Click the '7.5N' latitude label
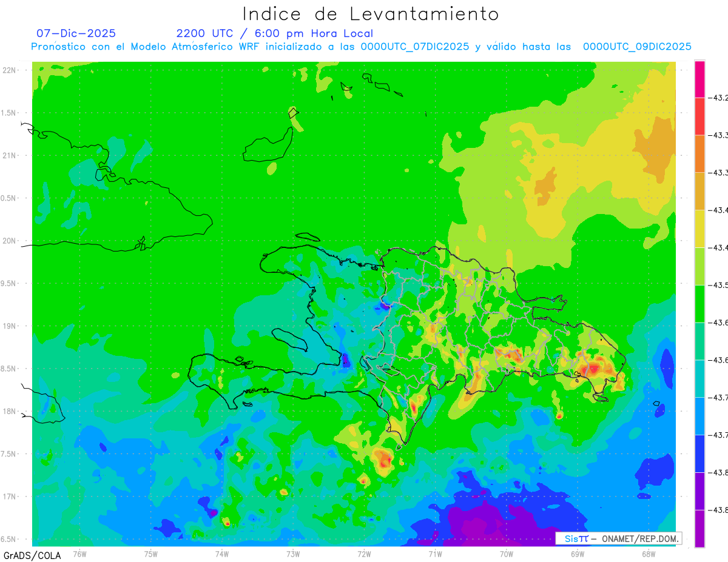This screenshot has height=562, width=728. coord(8,454)
